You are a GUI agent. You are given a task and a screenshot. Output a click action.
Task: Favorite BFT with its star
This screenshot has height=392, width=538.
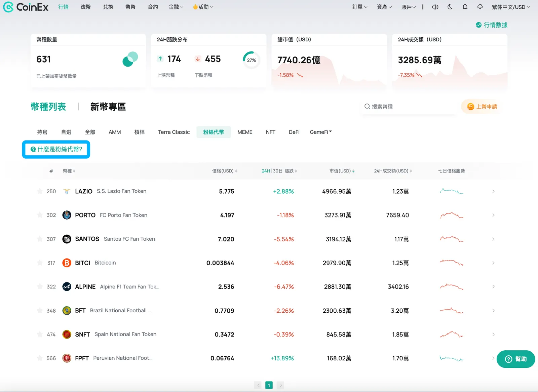point(40,311)
